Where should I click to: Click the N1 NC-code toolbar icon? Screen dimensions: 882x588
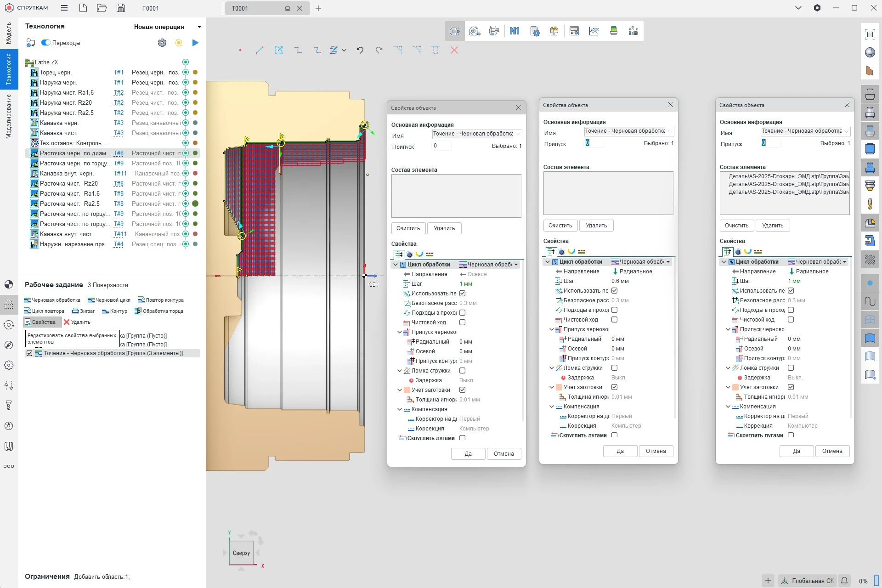click(514, 31)
